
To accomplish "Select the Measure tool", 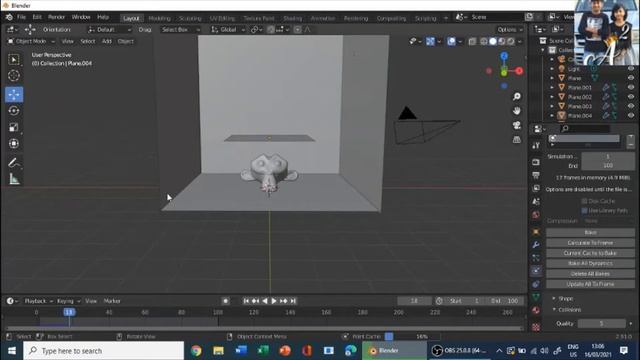I will (14, 179).
